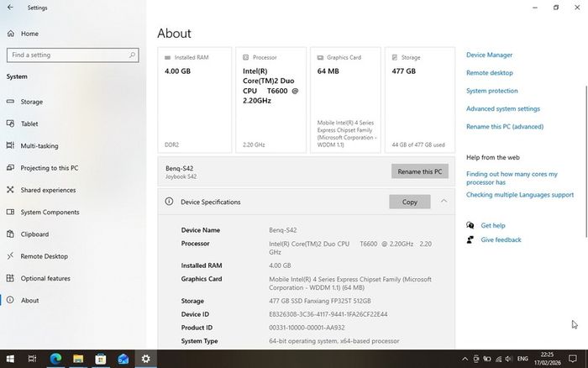The width and height of the screenshot is (588, 368).
Task: Collapse the Device Specifications section
Action: click(444, 202)
